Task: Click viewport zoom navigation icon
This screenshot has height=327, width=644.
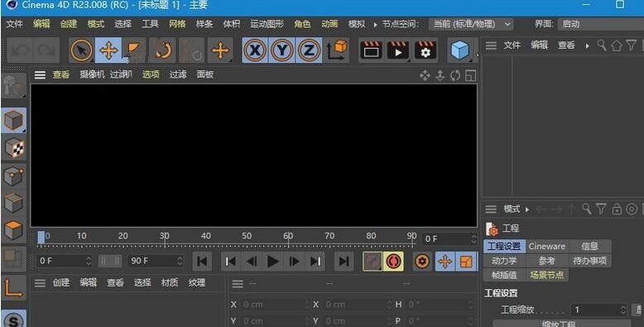Action: [x=440, y=75]
